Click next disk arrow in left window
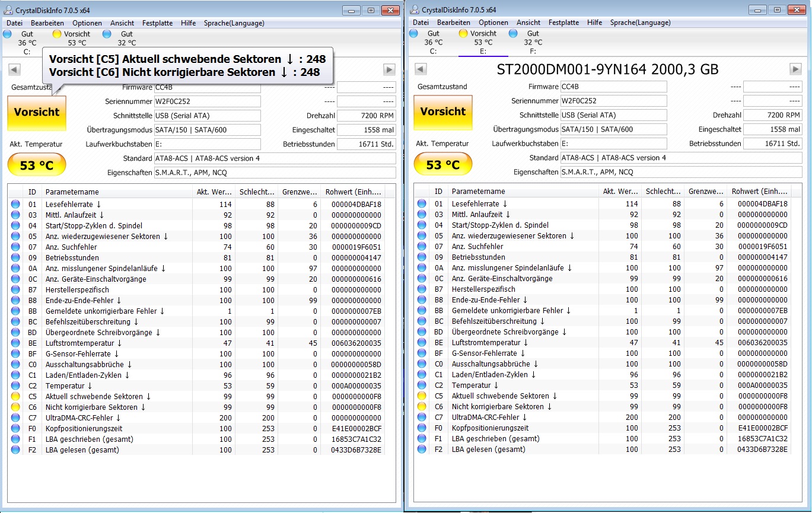This screenshot has height=513, width=812. pyautogui.click(x=389, y=70)
